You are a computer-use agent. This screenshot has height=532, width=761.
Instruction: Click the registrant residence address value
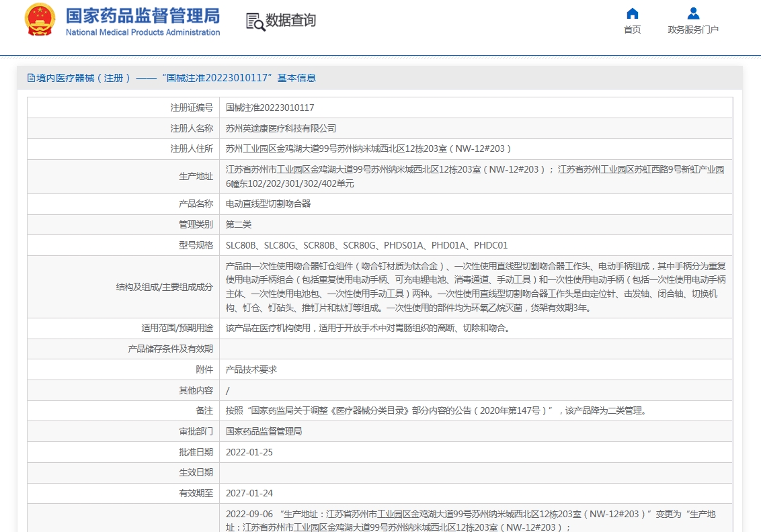pyautogui.click(x=368, y=149)
